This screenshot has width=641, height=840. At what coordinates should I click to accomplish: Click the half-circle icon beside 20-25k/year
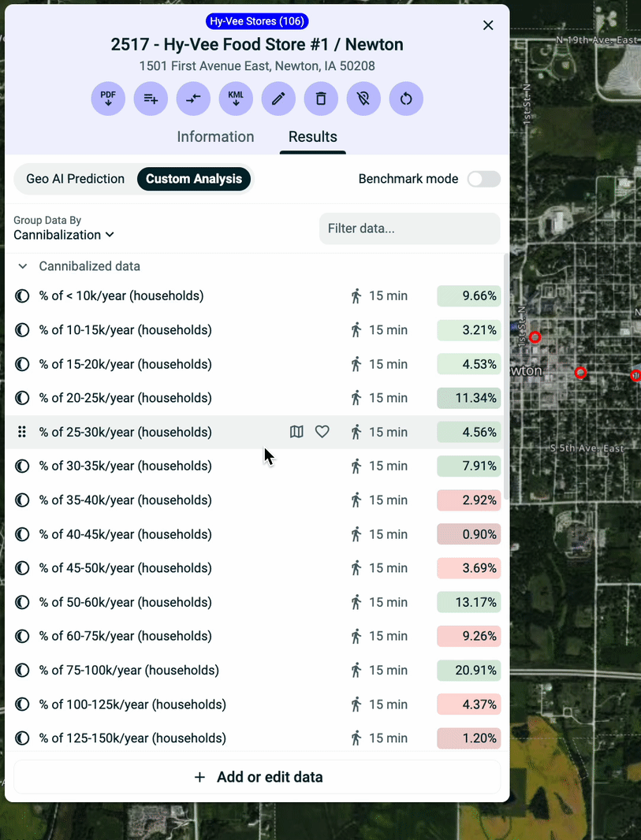click(x=22, y=398)
